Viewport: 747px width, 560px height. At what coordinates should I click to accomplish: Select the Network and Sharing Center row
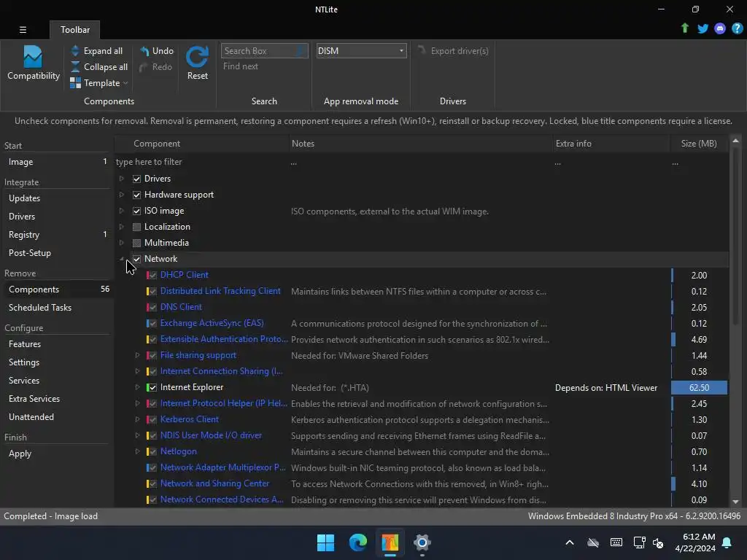pyautogui.click(x=421, y=484)
